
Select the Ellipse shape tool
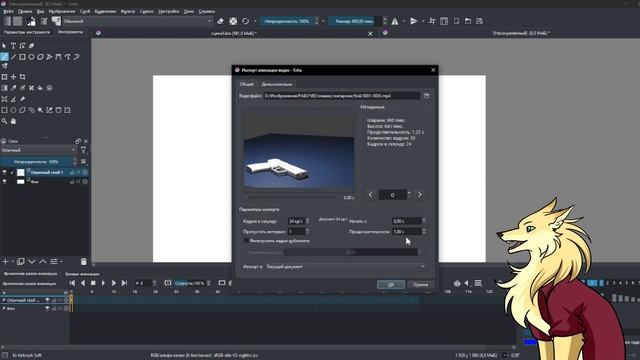pyautogui.click(x=31, y=57)
